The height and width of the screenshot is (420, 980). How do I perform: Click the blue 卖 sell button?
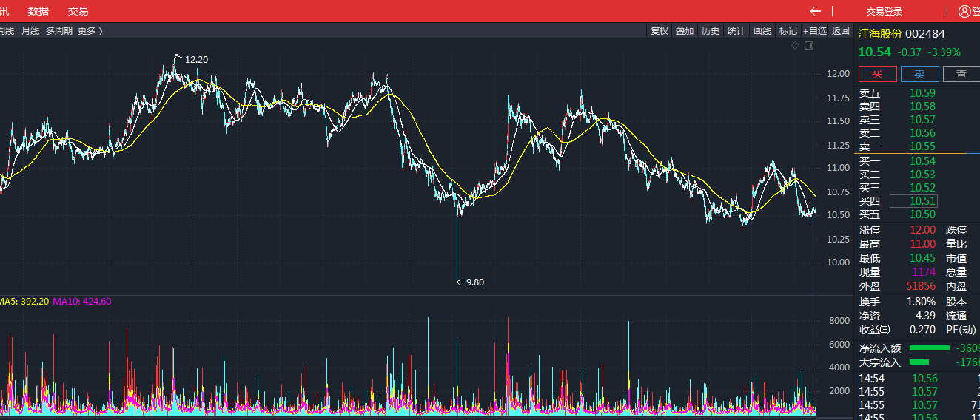pos(919,74)
